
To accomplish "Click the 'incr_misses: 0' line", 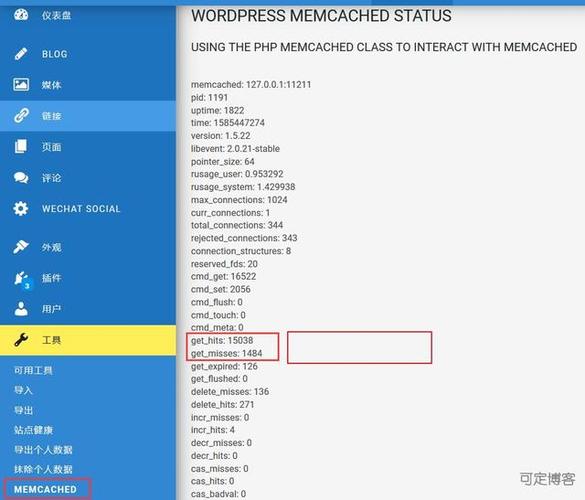I will click(x=220, y=417).
